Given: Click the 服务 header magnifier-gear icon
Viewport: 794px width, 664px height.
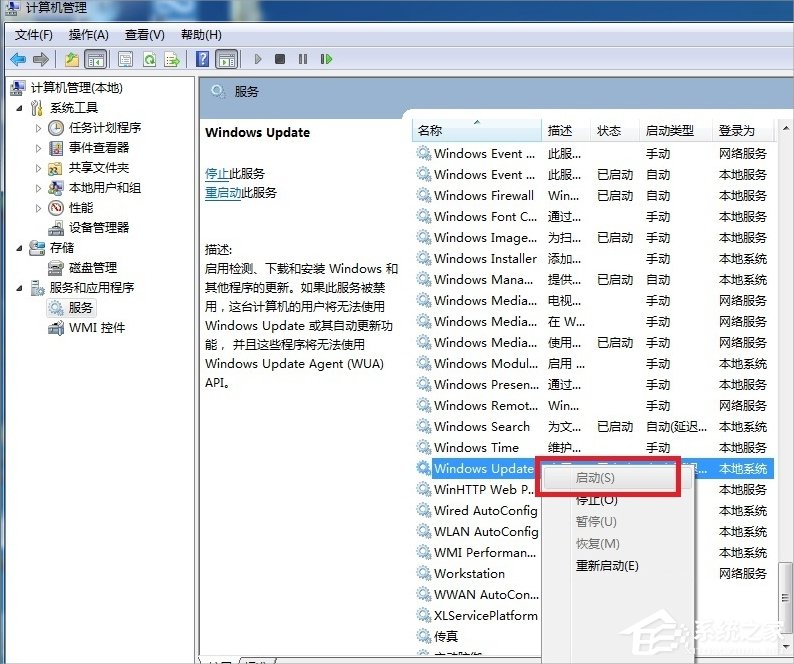Looking at the screenshot, I should 218,92.
